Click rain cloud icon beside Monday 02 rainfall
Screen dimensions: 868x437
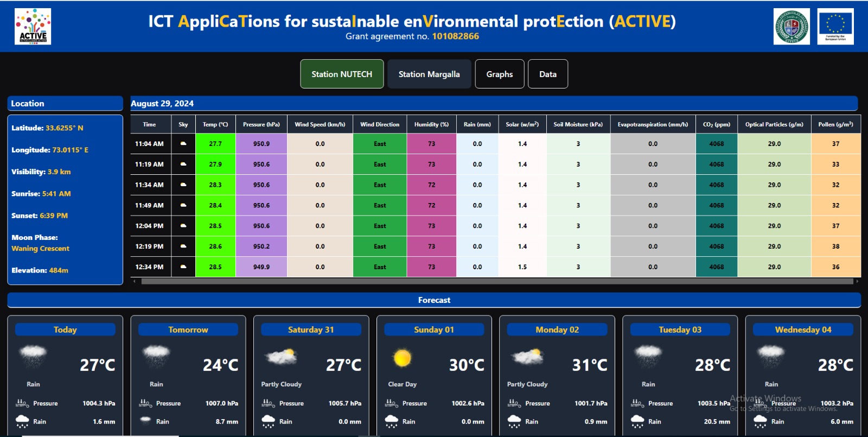[514, 421]
